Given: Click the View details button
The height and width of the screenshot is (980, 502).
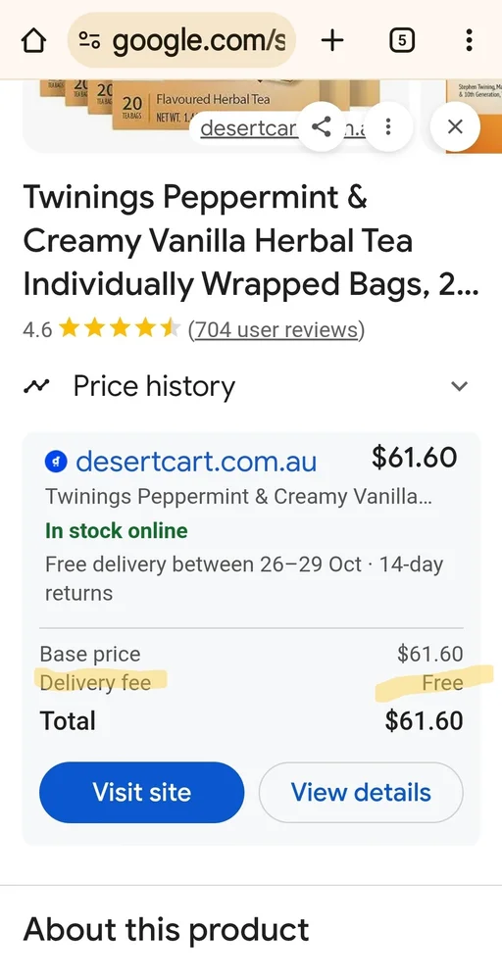Looking at the screenshot, I should (362, 792).
